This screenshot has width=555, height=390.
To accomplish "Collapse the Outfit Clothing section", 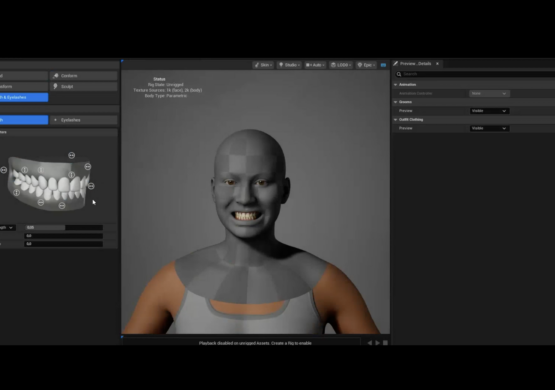I will click(395, 120).
